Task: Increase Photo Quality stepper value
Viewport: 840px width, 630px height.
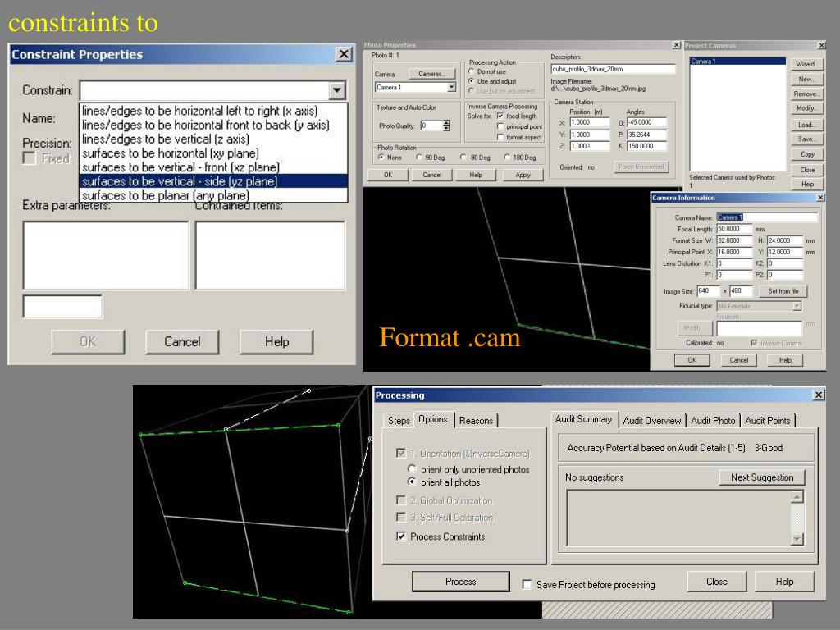Action: coord(446,123)
